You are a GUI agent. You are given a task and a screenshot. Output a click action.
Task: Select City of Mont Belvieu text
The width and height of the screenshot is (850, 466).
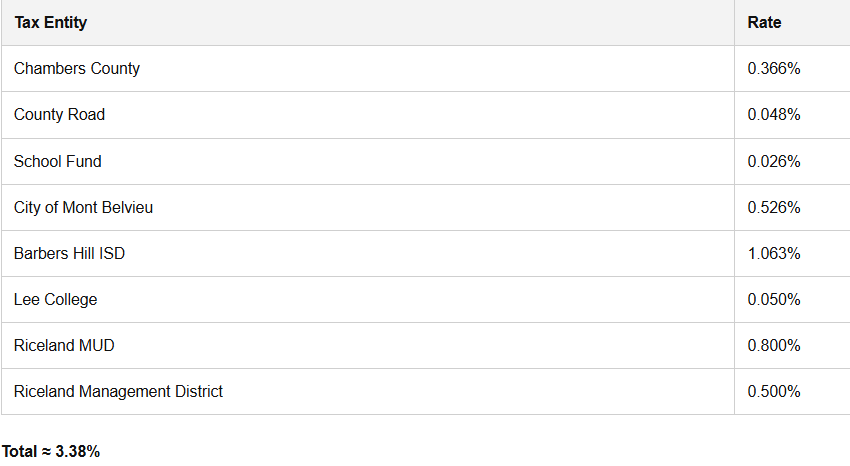[83, 207]
